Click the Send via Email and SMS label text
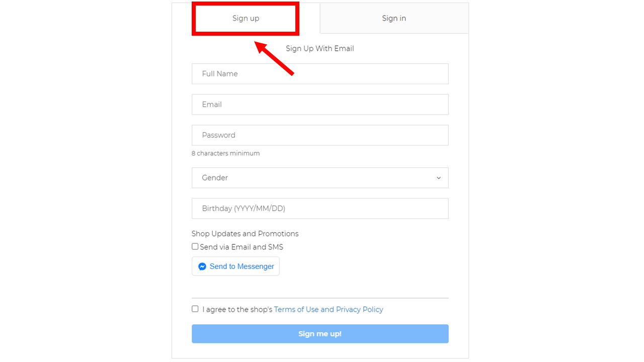The image size is (644, 362). tap(242, 247)
